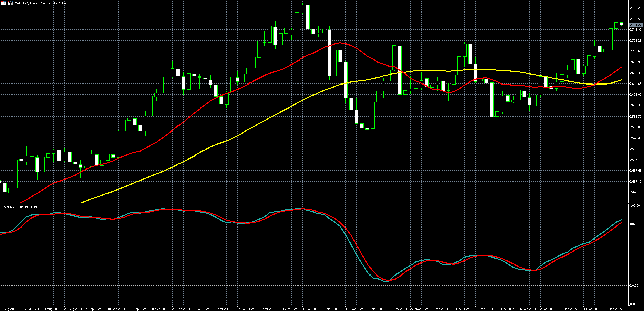This screenshot has height=311, width=644.
Task: Click the 2467.80 price axis label
Action: pyautogui.click(x=636, y=182)
